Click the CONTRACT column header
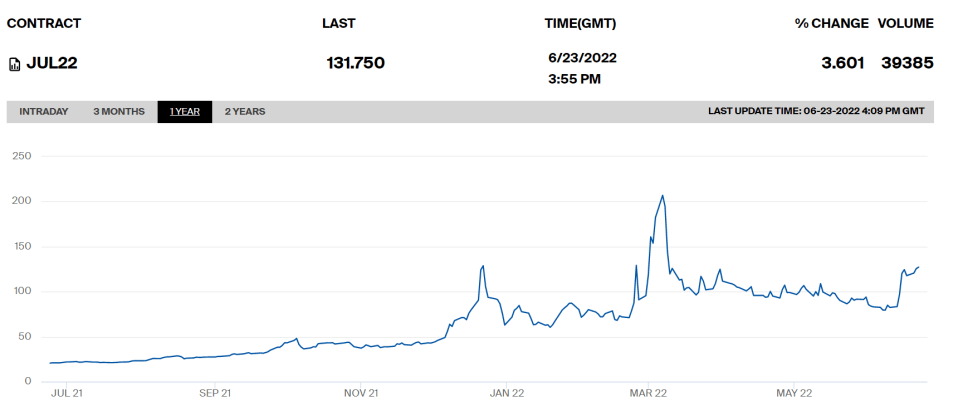Screen dimensions: 958x406 [x=44, y=24]
